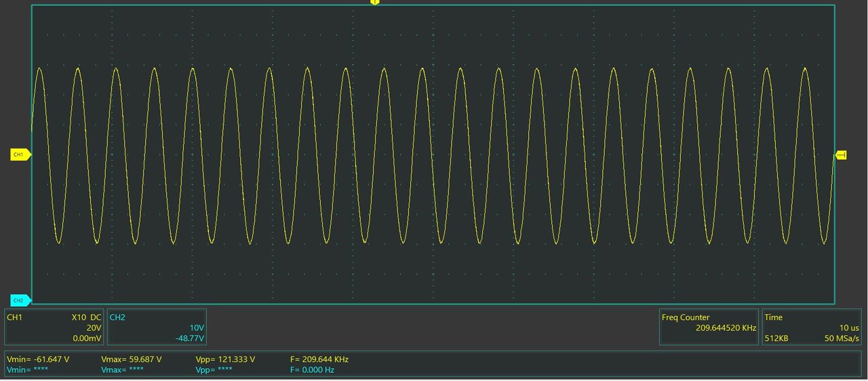Click the CH1 X10 probe setting
The image size is (868, 381).
point(79,317)
